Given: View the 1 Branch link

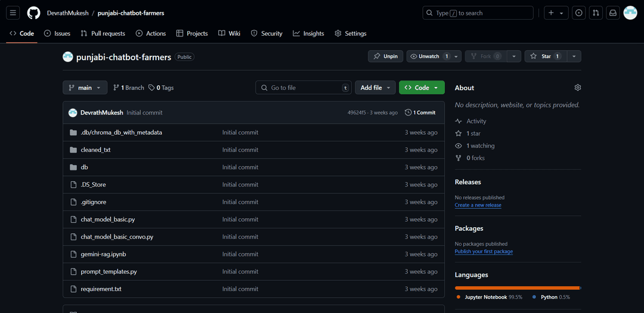Looking at the screenshot, I should pos(129,88).
